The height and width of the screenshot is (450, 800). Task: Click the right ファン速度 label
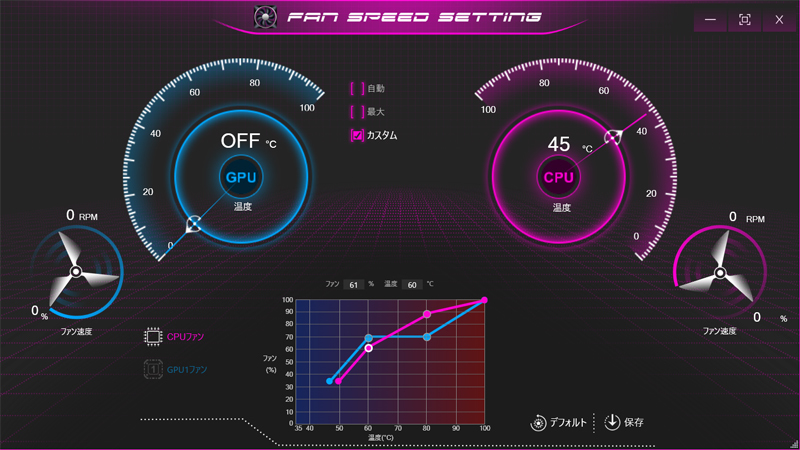[x=719, y=331]
